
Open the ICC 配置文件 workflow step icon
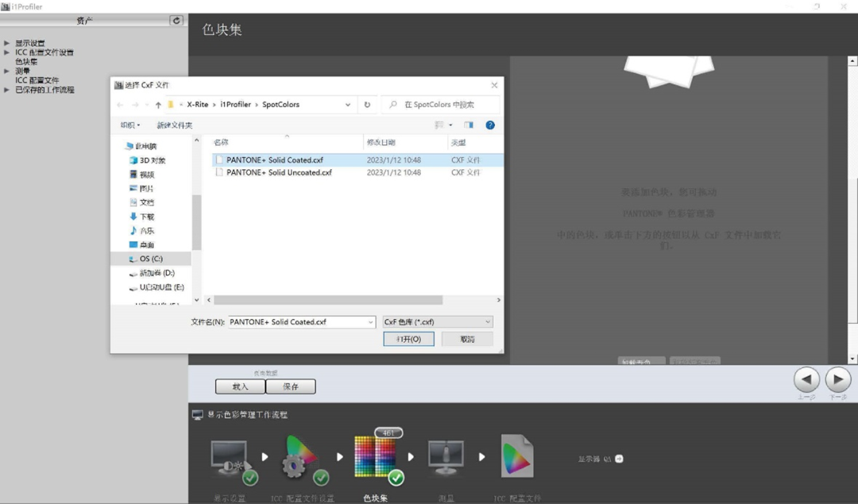(x=517, y=456)
